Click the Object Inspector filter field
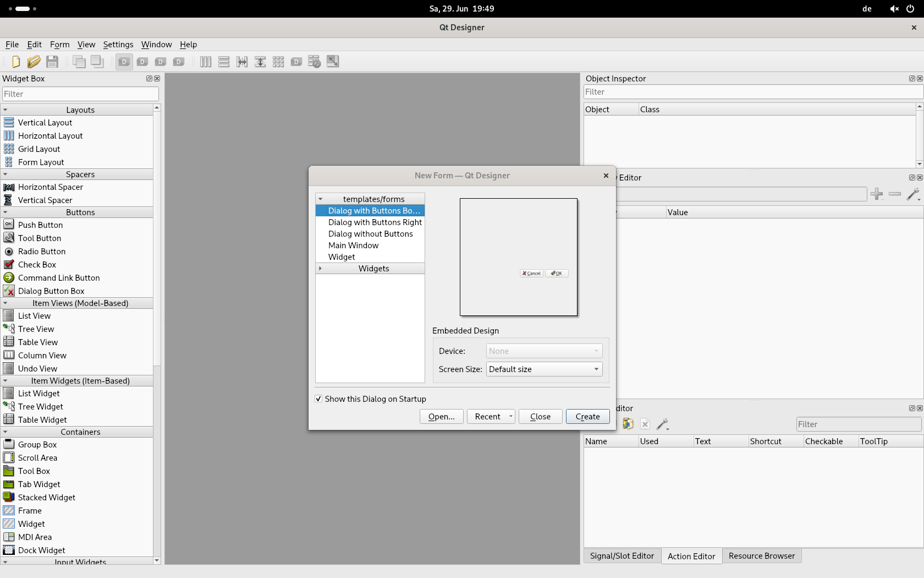The height and width of the screenshot is (578, 924). point(753,92)
